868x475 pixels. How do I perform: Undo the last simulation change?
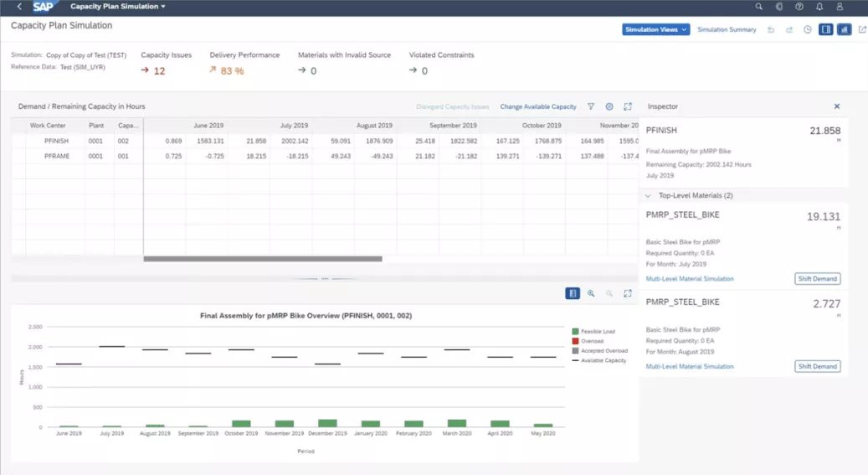771,29
